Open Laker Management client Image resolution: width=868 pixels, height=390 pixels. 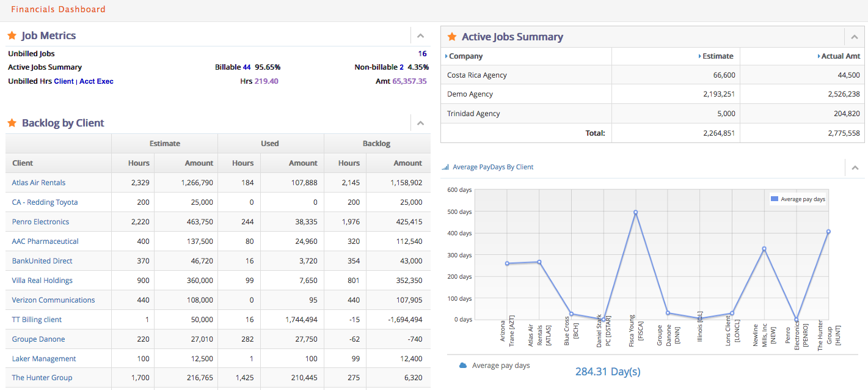click(44, 359)
